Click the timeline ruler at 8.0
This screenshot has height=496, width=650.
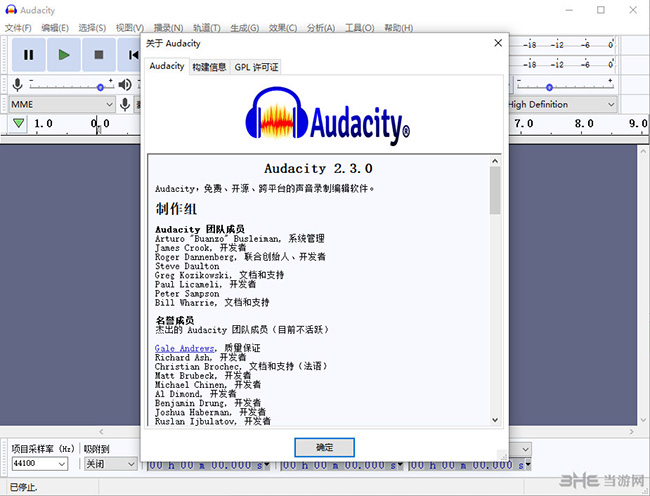tap(584, 123)
